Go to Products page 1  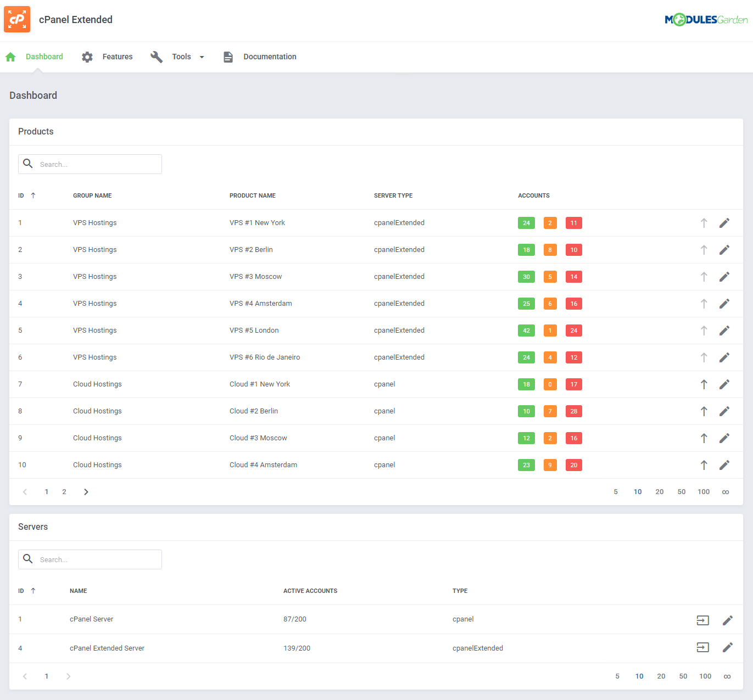(47, 492)
